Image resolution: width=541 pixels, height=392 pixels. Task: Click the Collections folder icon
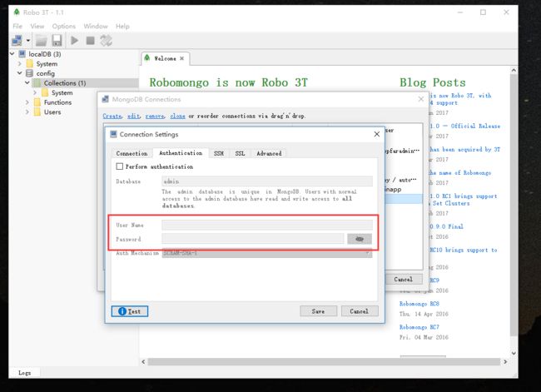coord(37,83)
